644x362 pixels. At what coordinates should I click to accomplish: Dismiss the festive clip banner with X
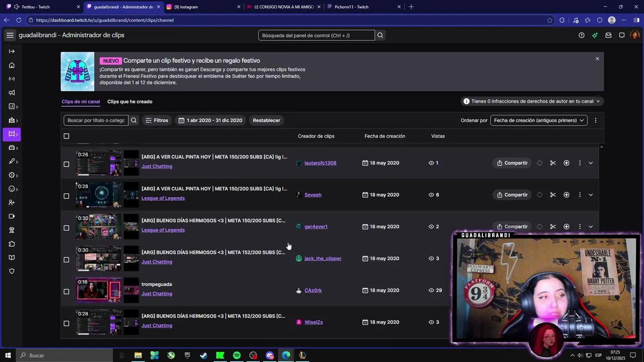tap(597, 59)
